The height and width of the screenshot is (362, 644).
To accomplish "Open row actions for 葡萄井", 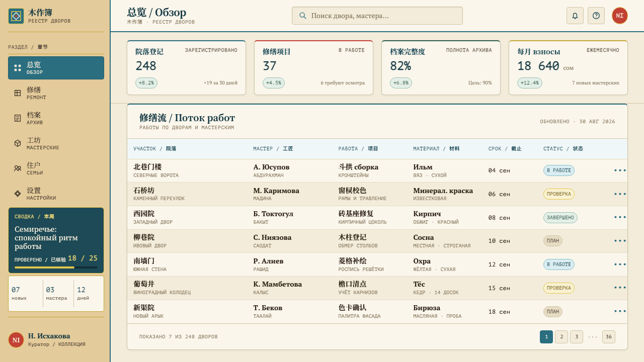I will (620, 288).
